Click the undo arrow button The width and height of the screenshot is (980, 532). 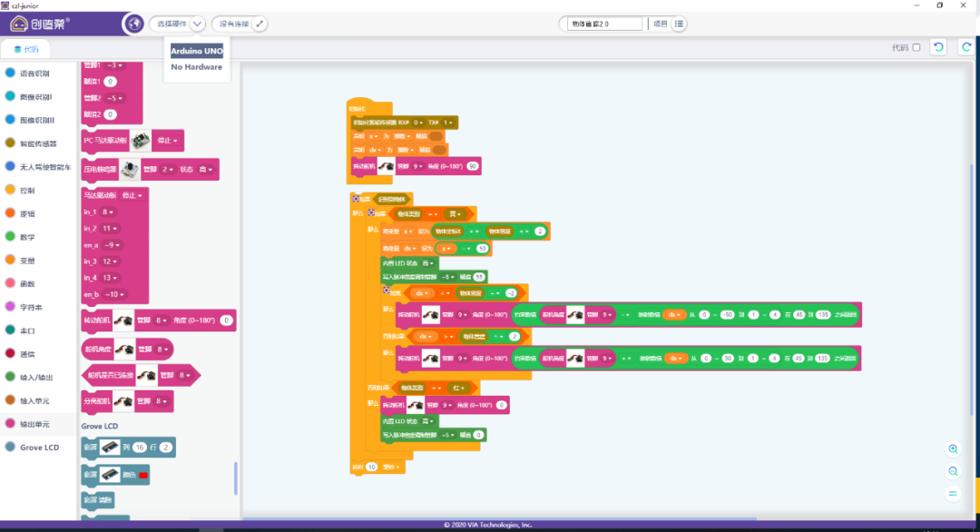938,47
